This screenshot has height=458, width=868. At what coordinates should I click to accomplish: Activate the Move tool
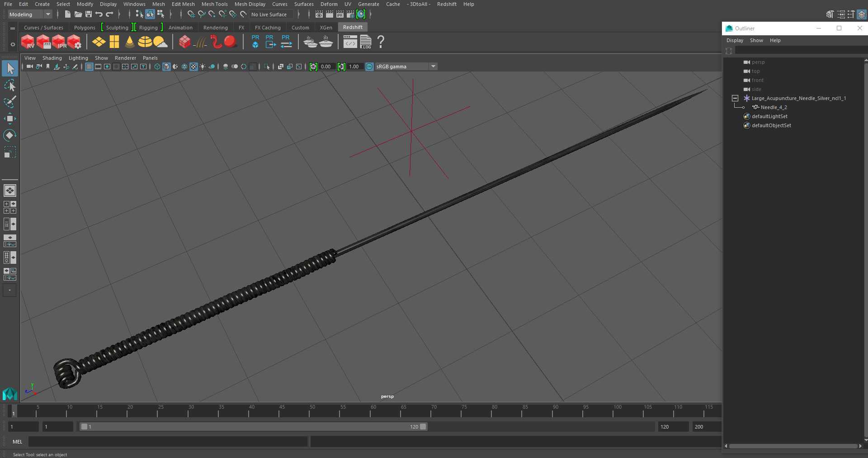point(10,119)
